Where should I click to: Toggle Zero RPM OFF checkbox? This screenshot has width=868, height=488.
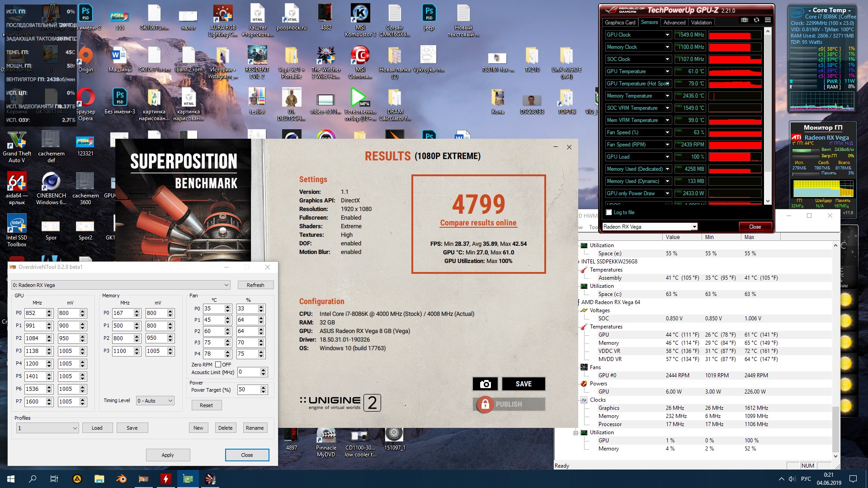coord(218,365)
